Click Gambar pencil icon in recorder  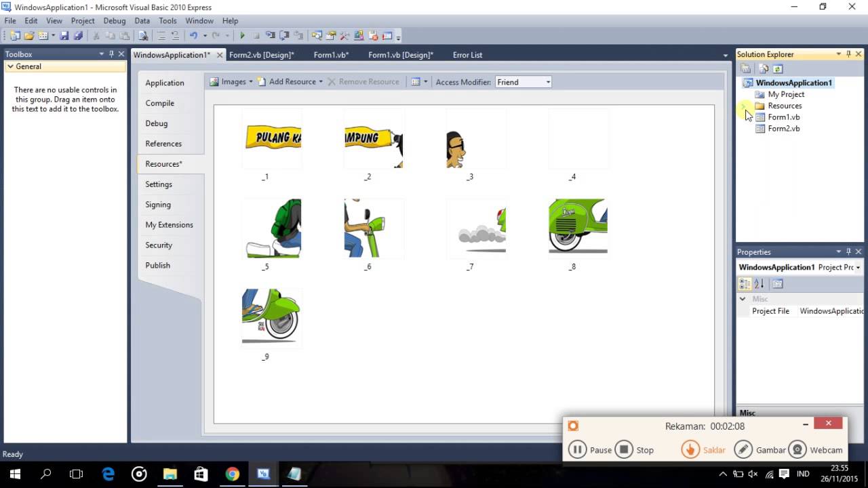(744, 450)
